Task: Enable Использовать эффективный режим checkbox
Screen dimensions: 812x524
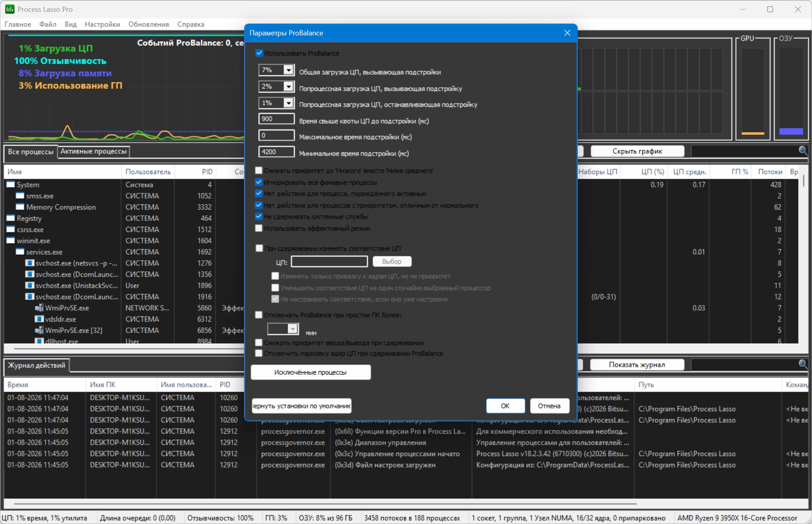Action: (259, 228)
